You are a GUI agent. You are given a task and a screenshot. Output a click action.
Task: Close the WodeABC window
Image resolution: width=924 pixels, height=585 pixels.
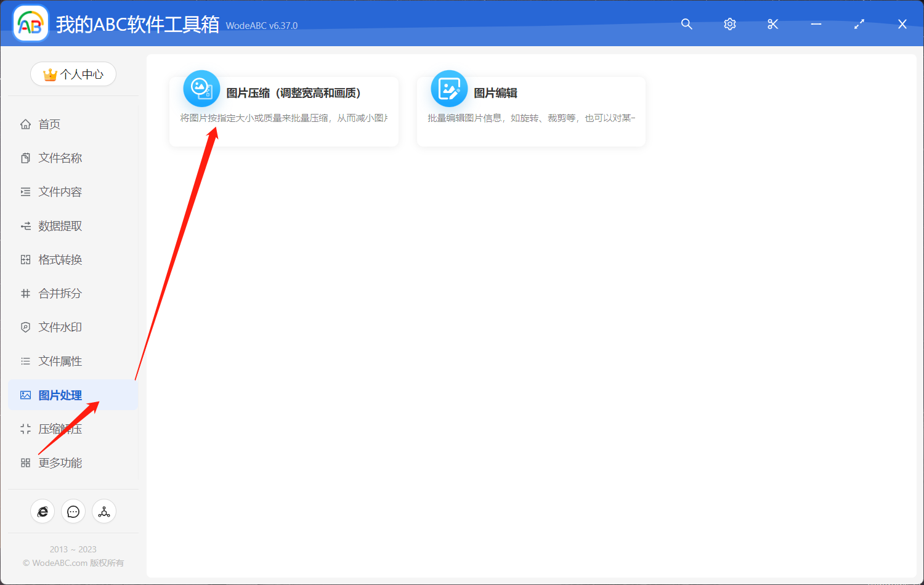[902, 24]
